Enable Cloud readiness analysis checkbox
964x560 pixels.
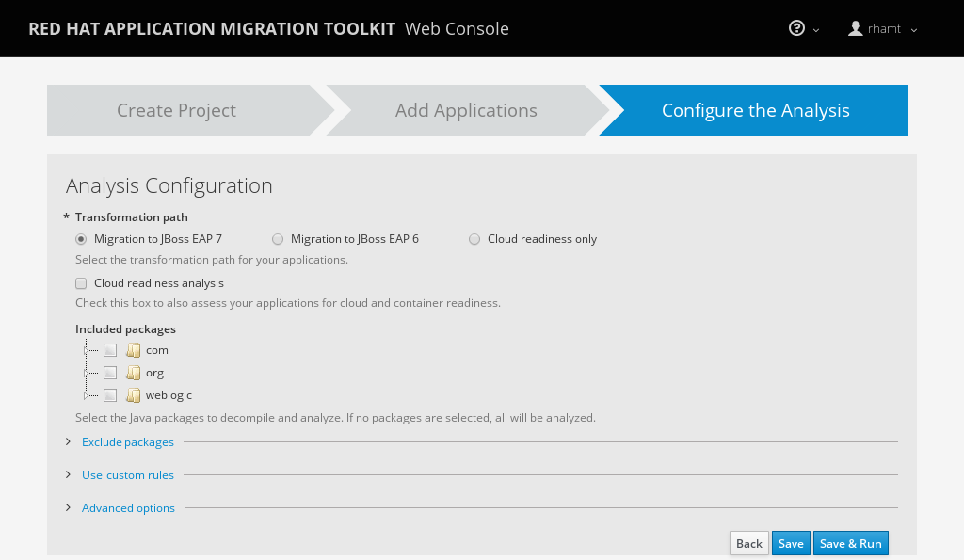tap(81, 283)
